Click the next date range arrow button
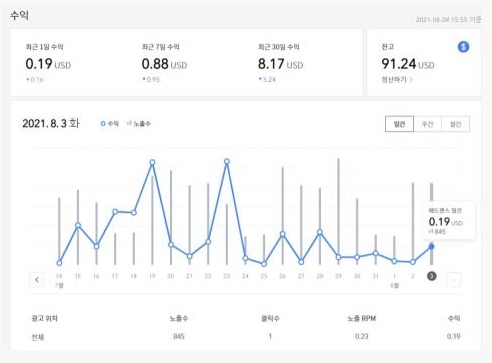Image resolution: width=492 pixels, height=363 pixels. 453,280
